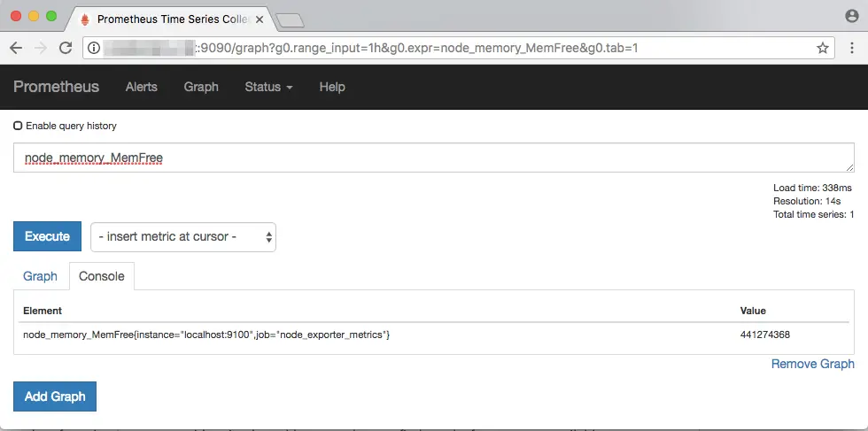Close the Prometheus browser tab
Screen dimensions: 868x431
click(259, 19)
